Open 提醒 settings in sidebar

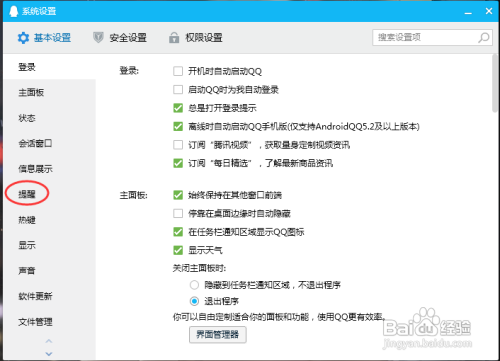tap(49, 194)
